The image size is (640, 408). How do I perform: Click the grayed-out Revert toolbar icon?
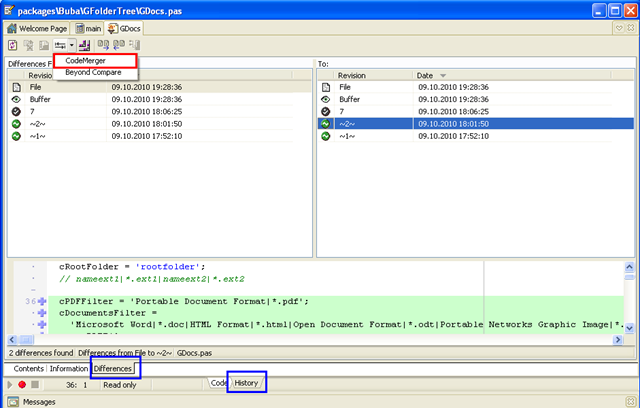(x=29, y=45)
